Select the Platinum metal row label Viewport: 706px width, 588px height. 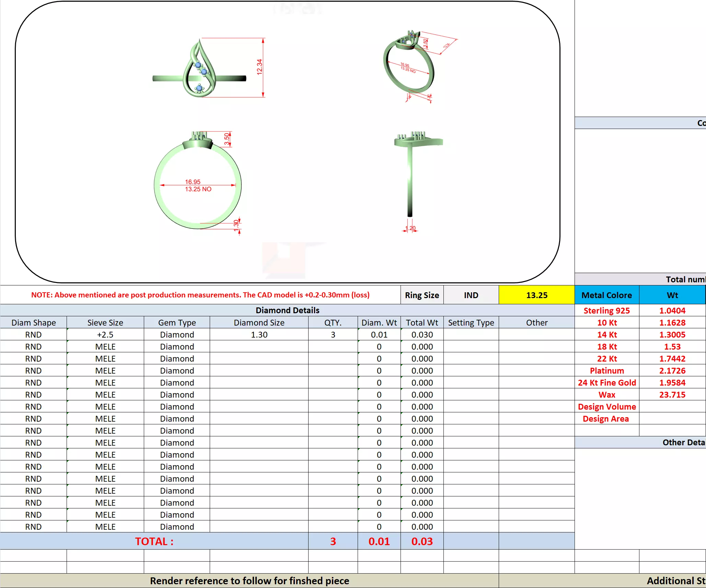pos(606,371)
